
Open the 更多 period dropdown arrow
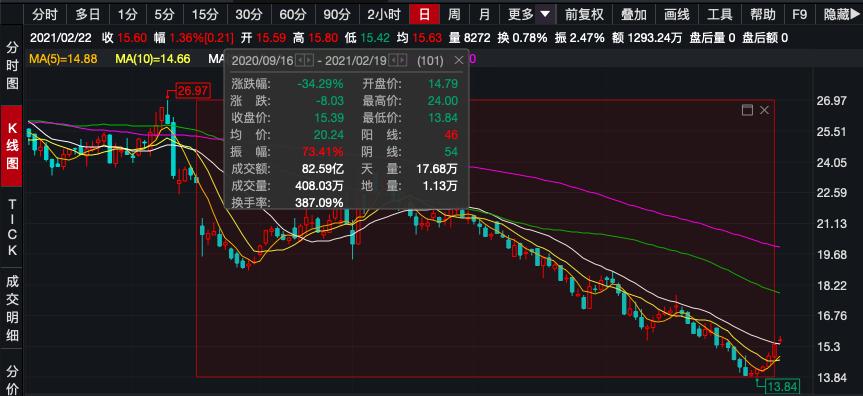pos(544,14)
